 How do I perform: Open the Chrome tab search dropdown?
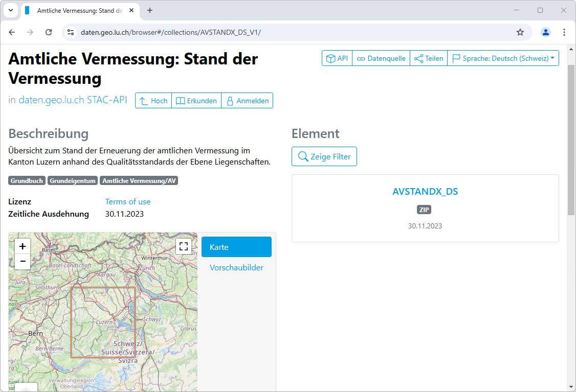click(x=10, y=10)
